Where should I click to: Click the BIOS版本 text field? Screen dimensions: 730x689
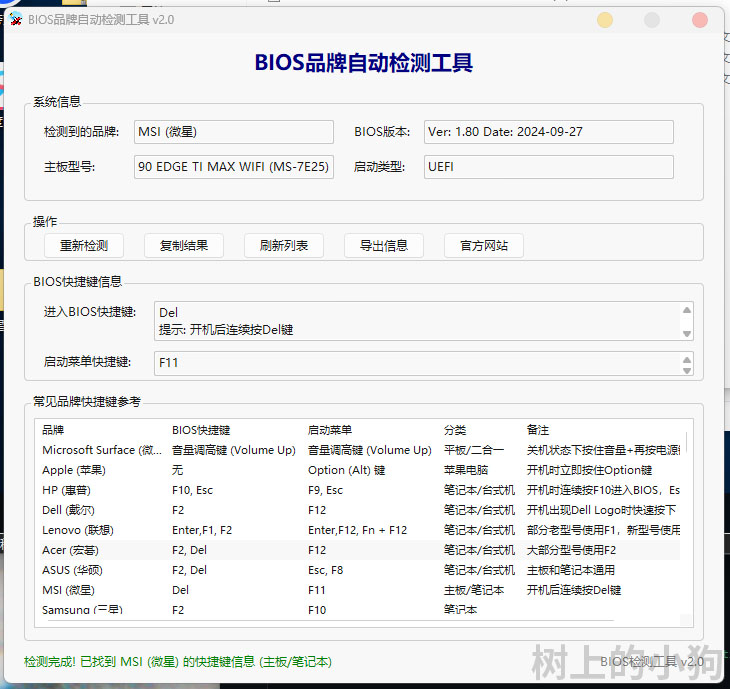coord(548,132)
